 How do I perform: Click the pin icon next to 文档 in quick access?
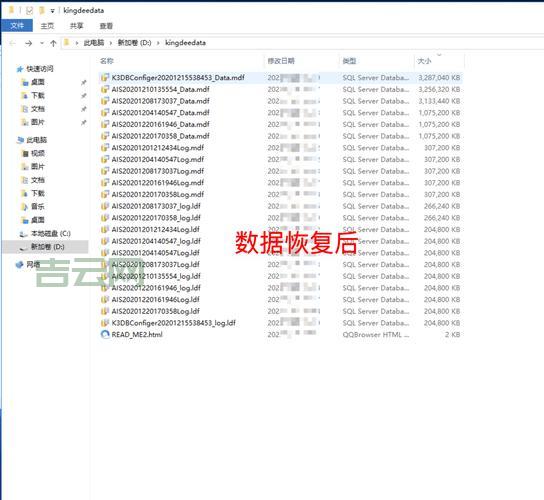coord(84,109)
